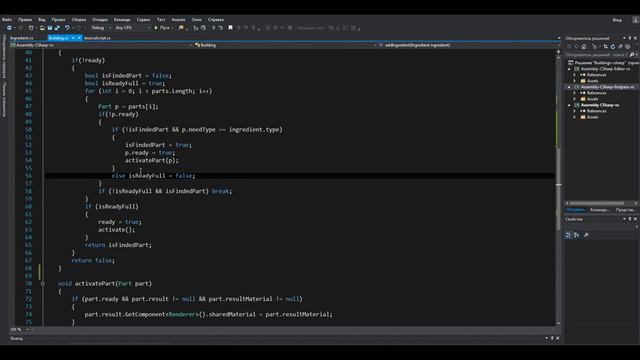
Task: Switch to the Building.cs tab
Action: pyautogui.click(x=59, y=38)
